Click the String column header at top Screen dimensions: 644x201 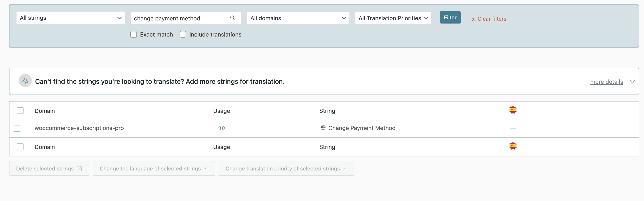click(327, 111)
